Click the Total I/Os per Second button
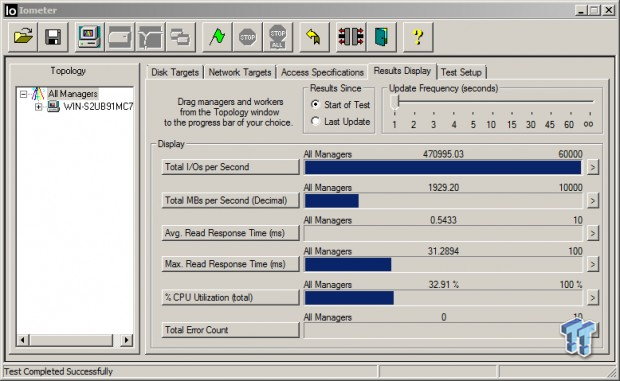The height and width of the screenshot is (381, 620). click(230, 167)
